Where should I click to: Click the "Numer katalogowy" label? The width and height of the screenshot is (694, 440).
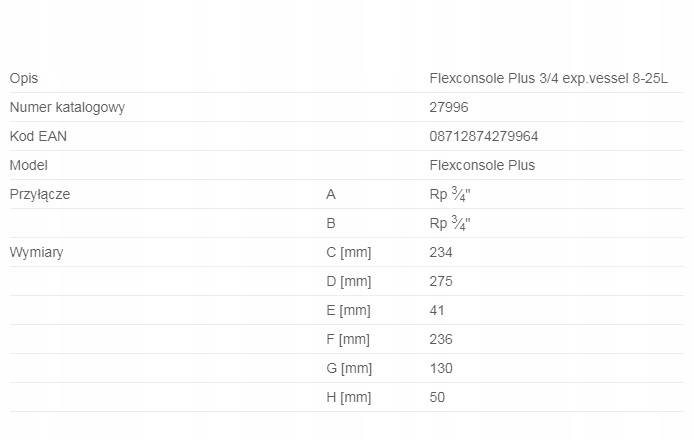[x=67, y=107]
